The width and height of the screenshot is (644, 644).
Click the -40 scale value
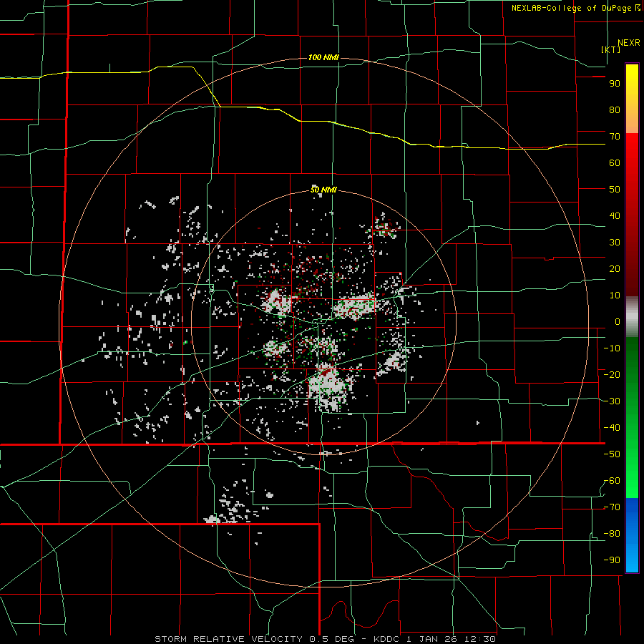click(612, 428)
